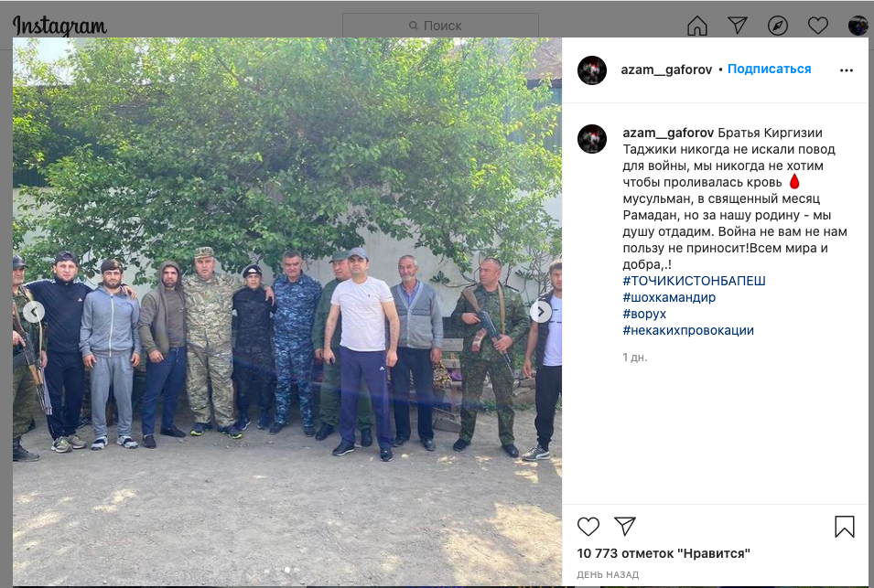Image resolution: width=874 pixels, height=588 pixels.
Task: Open direct messages paper plane icon in header
Action: point(738,25)
